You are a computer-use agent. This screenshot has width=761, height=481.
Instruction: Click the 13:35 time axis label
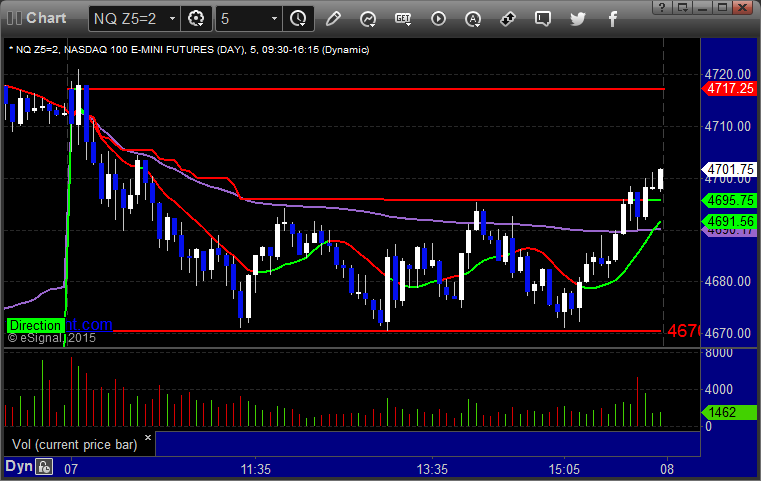[x=432, y=469]
